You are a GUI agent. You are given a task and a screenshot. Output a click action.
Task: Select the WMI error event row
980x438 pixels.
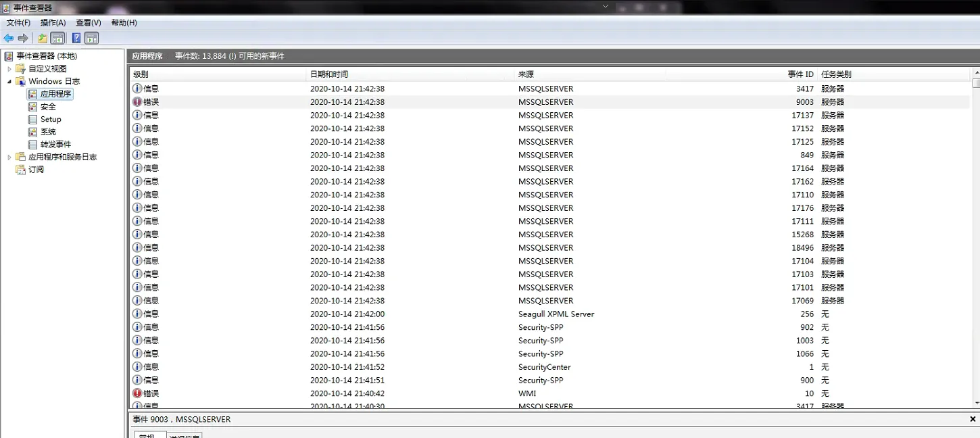527,393
